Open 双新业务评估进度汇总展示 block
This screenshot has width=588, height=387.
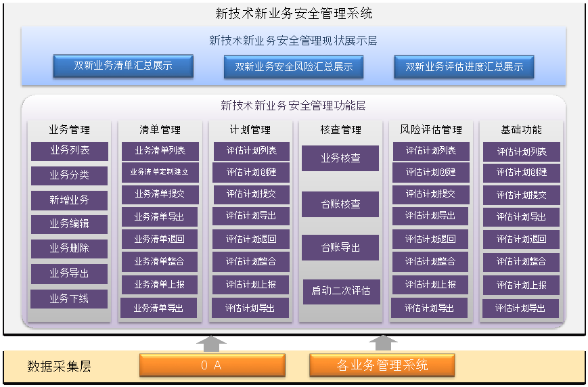464,67
